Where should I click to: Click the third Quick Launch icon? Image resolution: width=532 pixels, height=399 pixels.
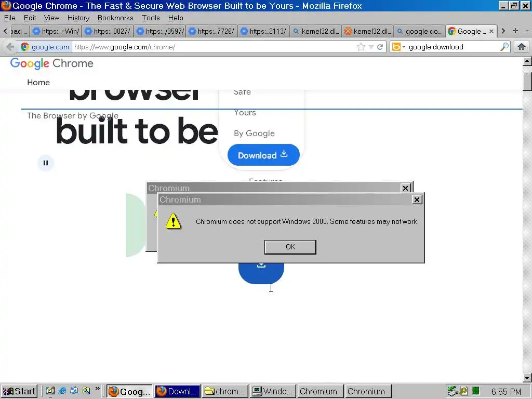(x=74, y=391)
